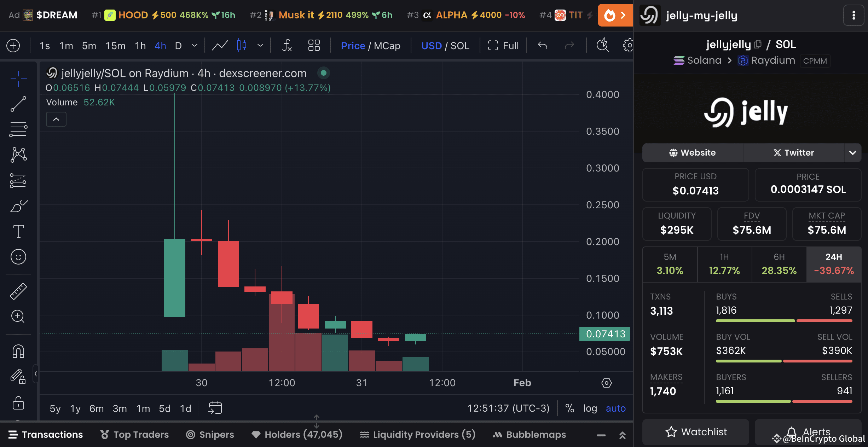Switch chart to line style
This screenshot has height=447, width=868.
[219, 45]
